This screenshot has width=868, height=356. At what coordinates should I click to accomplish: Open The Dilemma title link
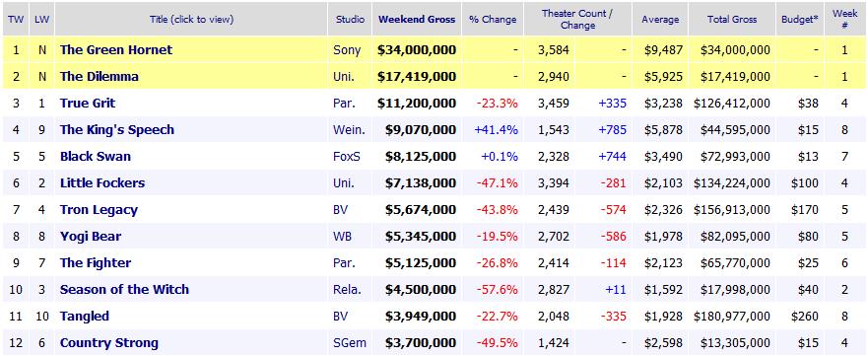(x=100, y=76)
